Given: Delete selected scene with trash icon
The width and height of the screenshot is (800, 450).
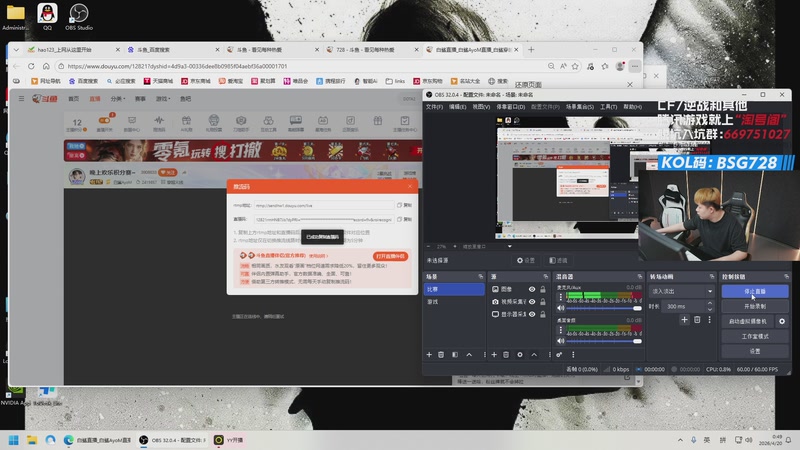Looking at the screenshot, I should (x=441, y=355).
